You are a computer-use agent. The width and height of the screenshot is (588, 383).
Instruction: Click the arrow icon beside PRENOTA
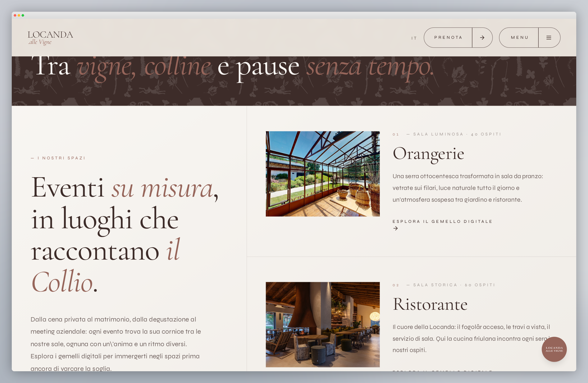[x=482, y=38]
